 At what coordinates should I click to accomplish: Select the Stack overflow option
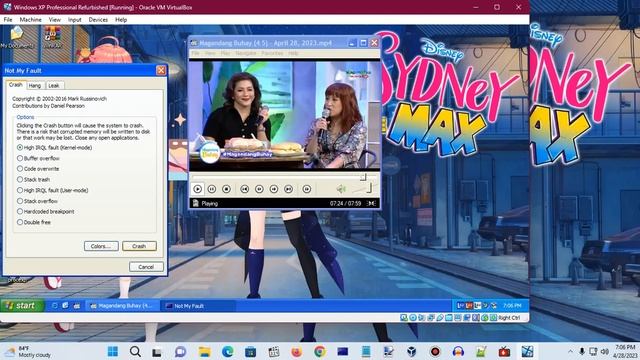tap(37, 201)
